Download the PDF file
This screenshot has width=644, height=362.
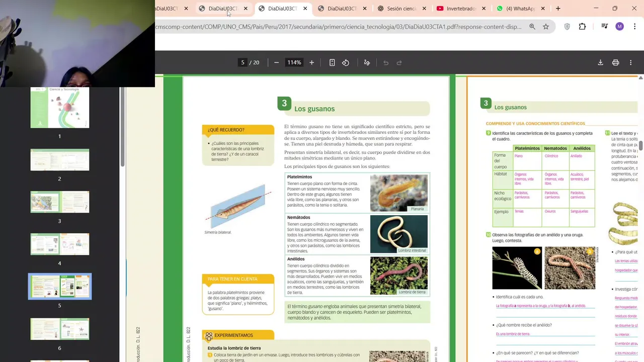pos(600,62)
